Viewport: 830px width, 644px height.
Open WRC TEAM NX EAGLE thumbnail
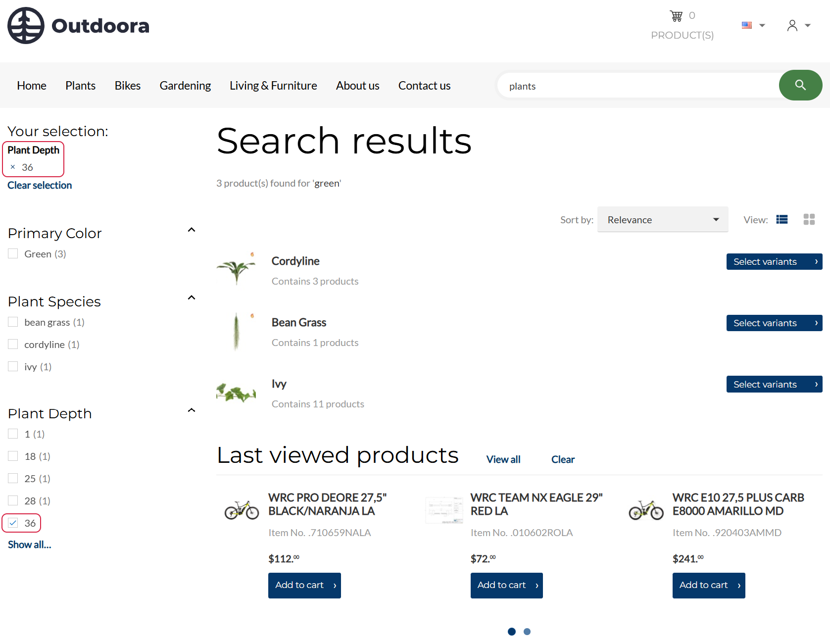444,510
